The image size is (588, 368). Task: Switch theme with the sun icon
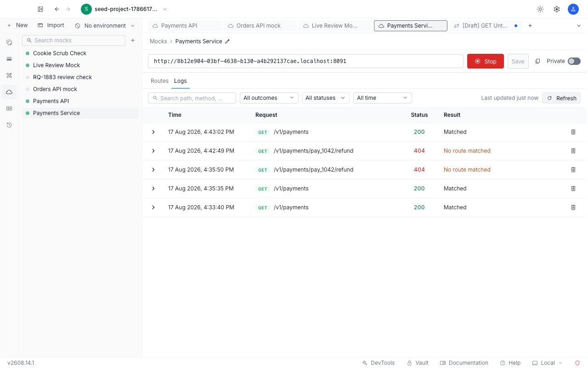click(540, 9)
